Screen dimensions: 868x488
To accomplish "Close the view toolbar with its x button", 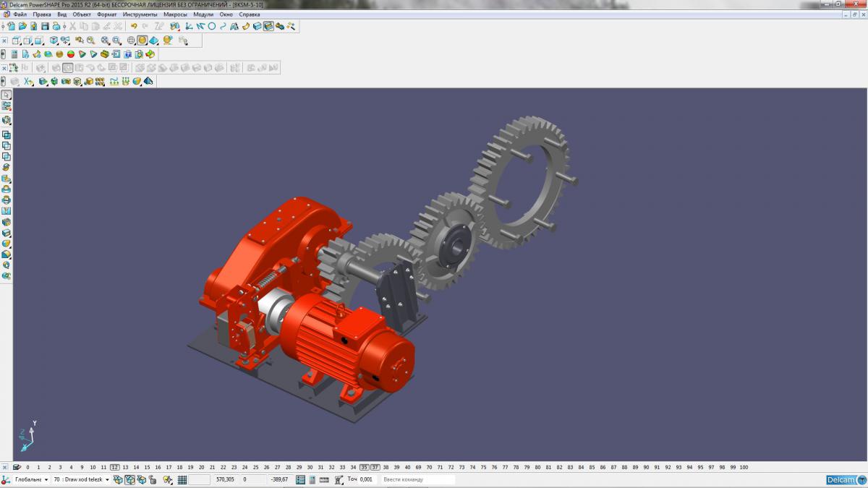I will pos(4,40).
